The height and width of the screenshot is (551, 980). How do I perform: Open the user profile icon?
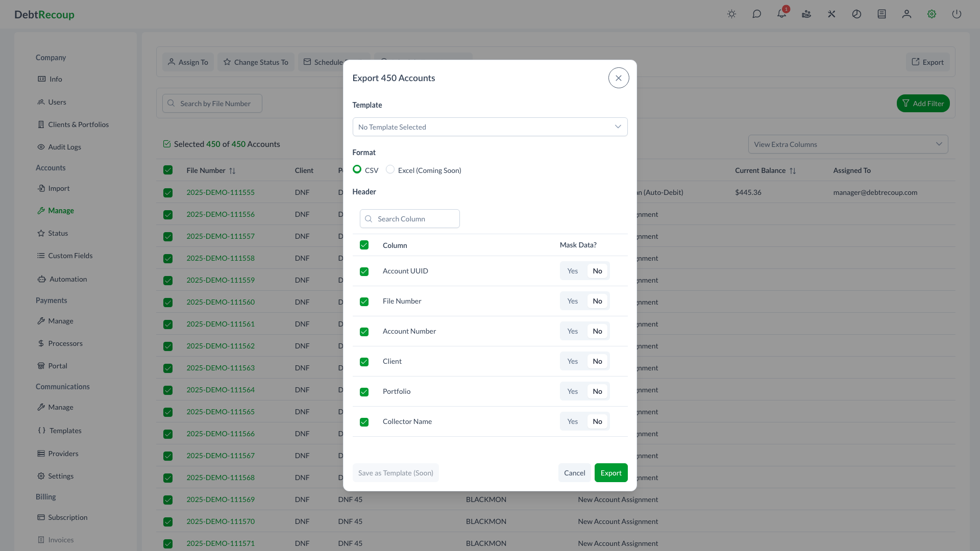click(906, 14)
